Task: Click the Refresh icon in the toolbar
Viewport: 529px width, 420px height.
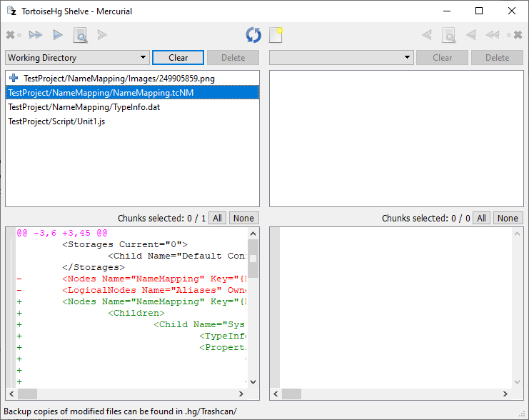Action: (253, 34)
